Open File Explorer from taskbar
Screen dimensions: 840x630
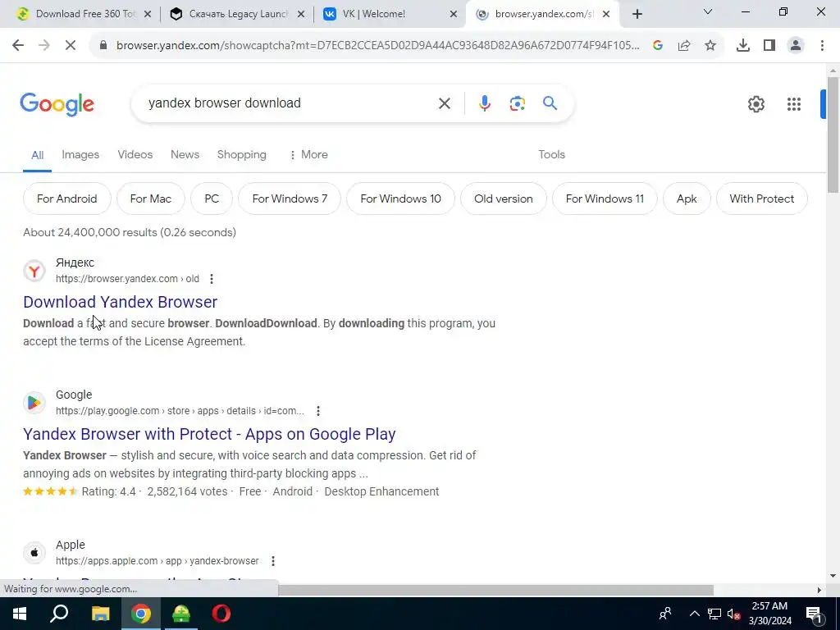click(100, 614)
